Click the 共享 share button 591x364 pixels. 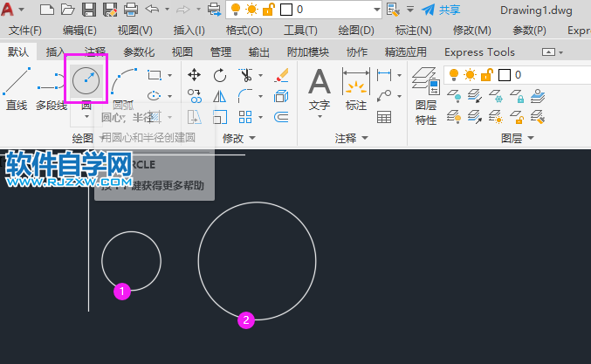coord(441,10)
